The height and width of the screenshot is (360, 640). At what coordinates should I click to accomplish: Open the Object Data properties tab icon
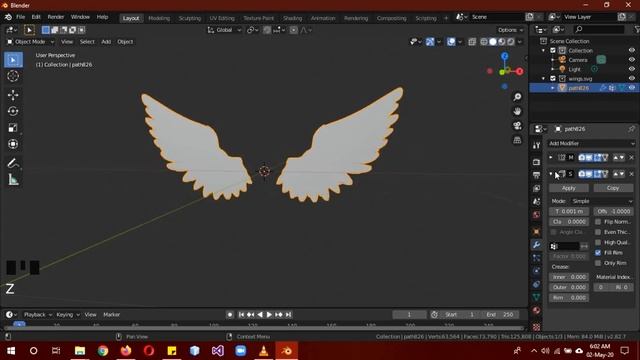coord(536,297)
